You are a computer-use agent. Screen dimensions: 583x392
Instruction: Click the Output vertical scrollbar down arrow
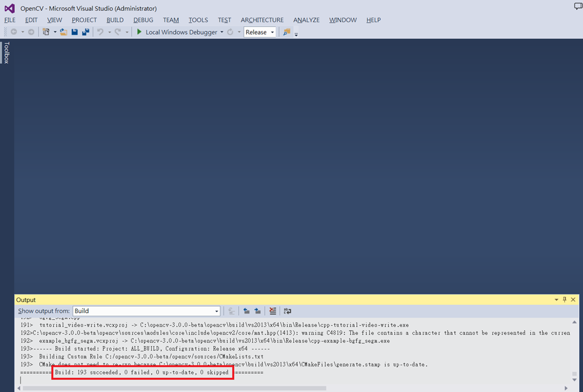pyautogui.click(x=574, y=379)
